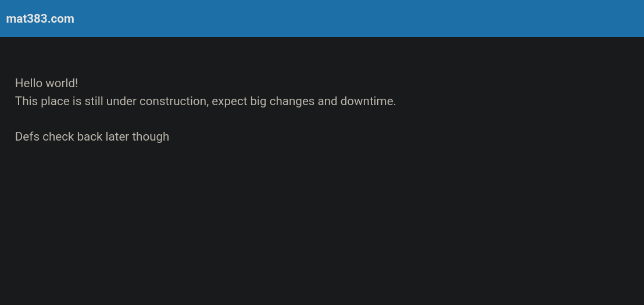The image size is (644, 305).
Task: Click the word "expect" in the notice
Action: (x=229, y=101)
